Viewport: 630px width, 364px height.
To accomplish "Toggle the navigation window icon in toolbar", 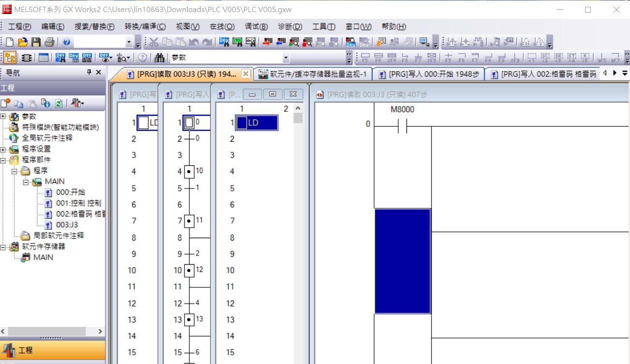I will 10,58.
